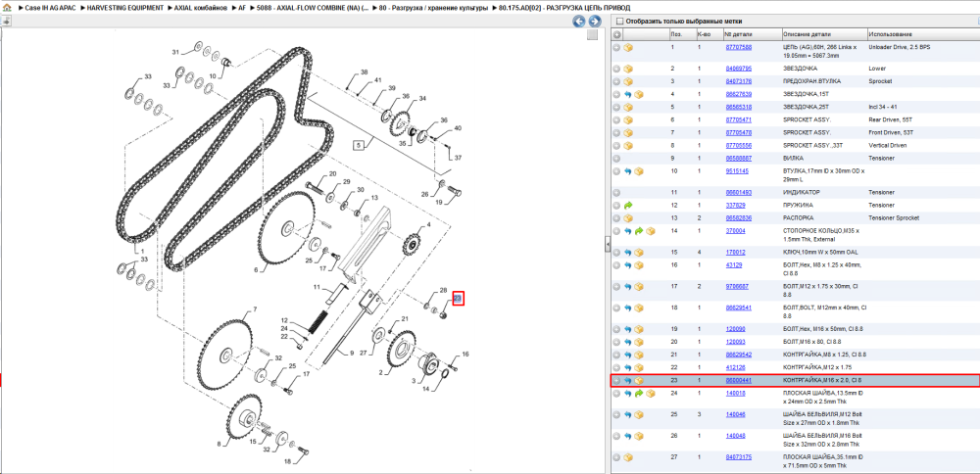
Task: Click box icon for part 120093
Action: pos(639,342)
